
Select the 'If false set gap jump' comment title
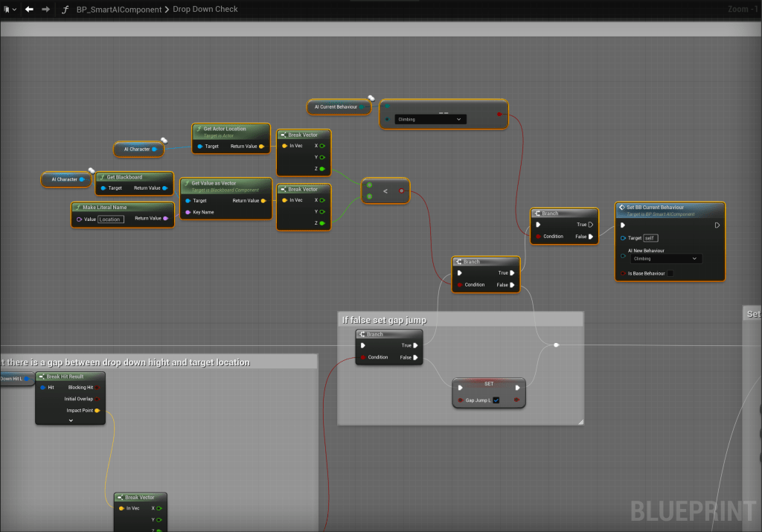click(384, 320)
